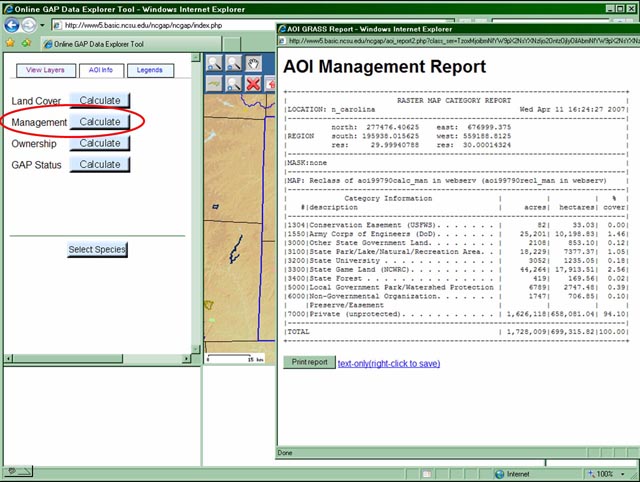Image resolution: width=640 pixels, height=482 pixels.
Task: Click the page icon in report window address bar
Action: coord(282,41)
